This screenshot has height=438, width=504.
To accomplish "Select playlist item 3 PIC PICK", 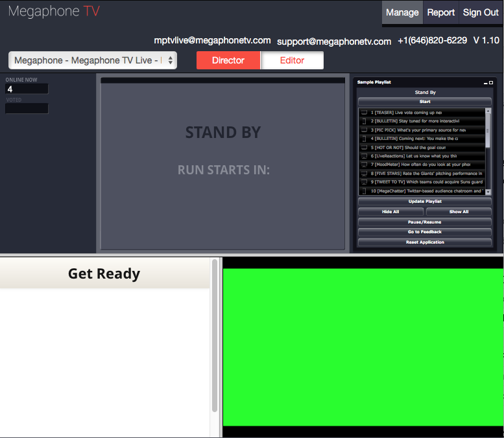I will click(422, 130).
